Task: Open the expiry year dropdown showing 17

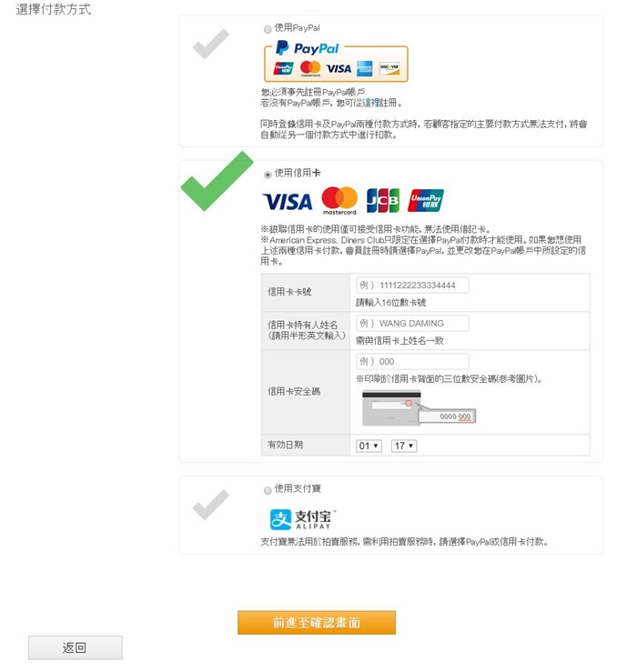Action: tap(404, 446)
